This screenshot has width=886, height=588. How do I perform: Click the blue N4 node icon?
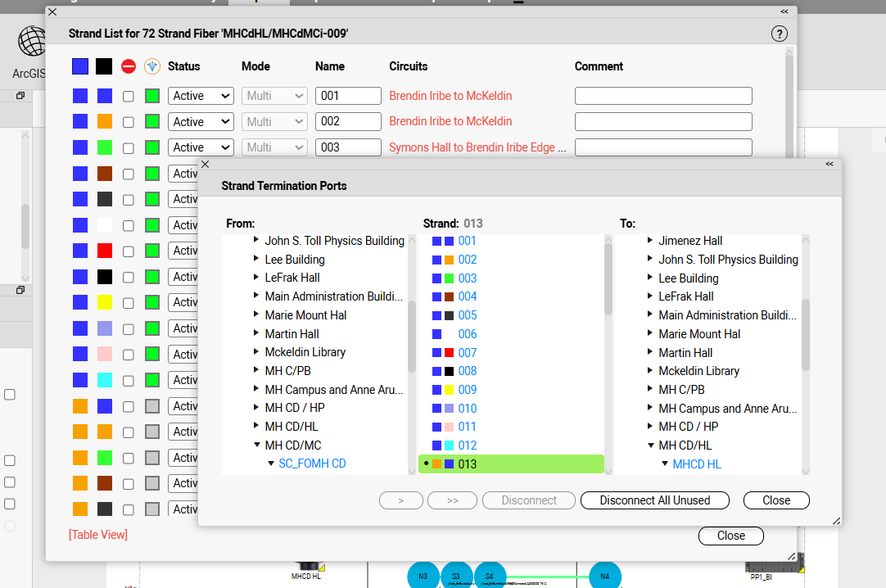coord(604,577)
